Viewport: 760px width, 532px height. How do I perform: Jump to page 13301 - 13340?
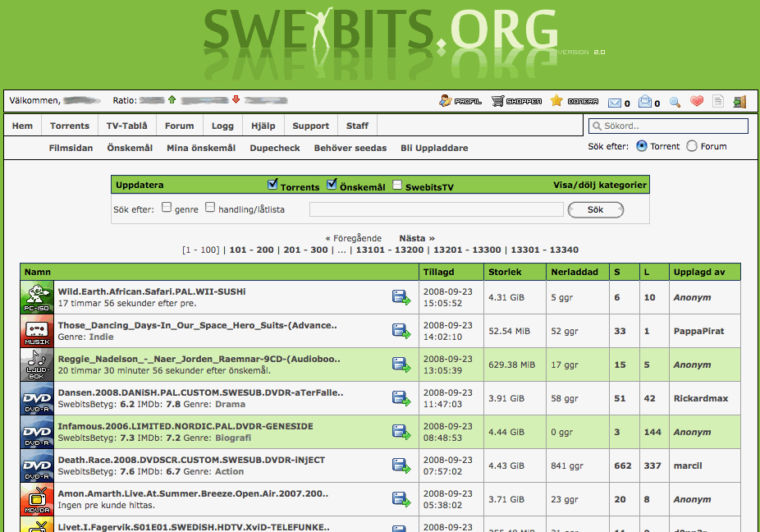tap(544, 250)
